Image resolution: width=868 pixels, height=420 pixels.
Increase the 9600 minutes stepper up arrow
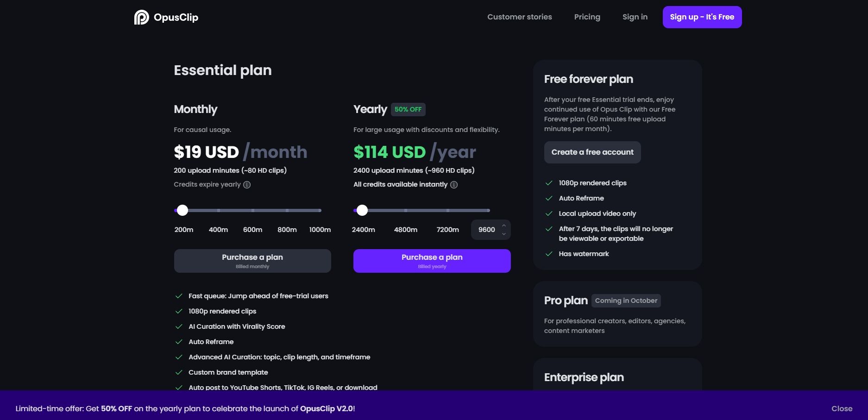point(503,226)
